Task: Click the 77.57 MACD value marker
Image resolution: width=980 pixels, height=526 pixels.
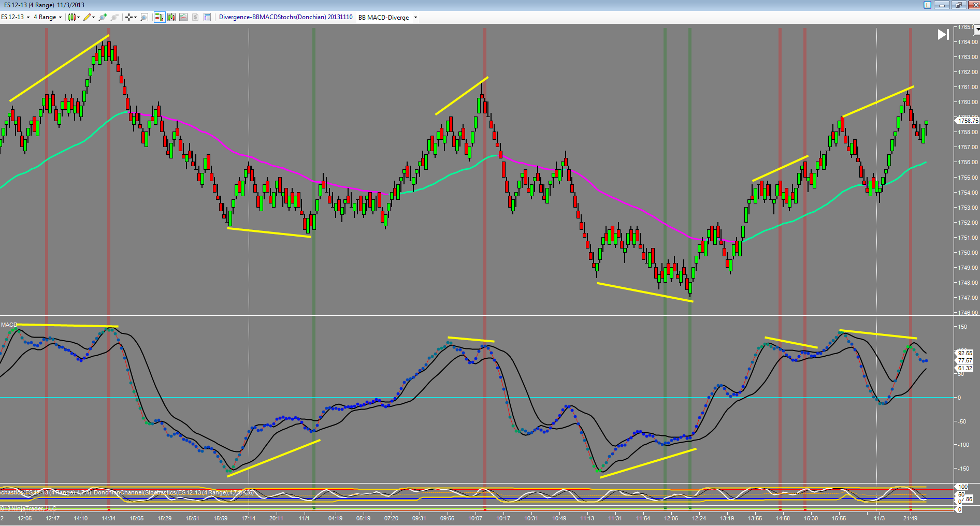Action: pyautogui.click(x=964, y=360)
